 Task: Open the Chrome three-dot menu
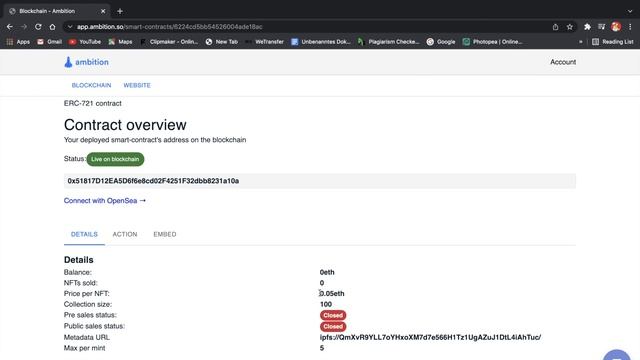[x=630, y=27]
